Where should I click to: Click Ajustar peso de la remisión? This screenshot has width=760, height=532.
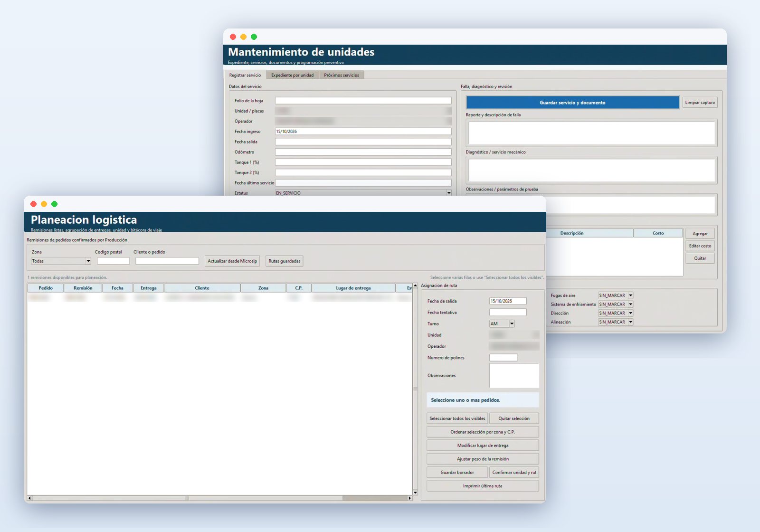pyautogui.click(x=483, y=459)
